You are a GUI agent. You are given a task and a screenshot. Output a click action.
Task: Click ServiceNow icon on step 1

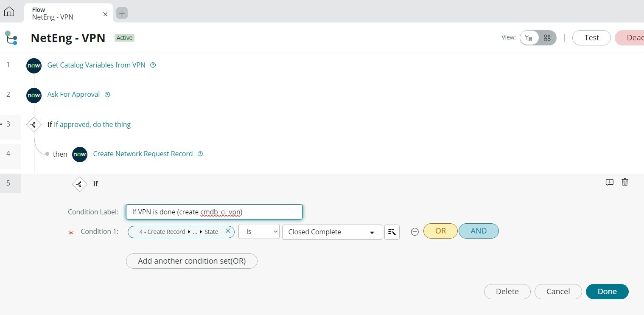click(34, 66)
